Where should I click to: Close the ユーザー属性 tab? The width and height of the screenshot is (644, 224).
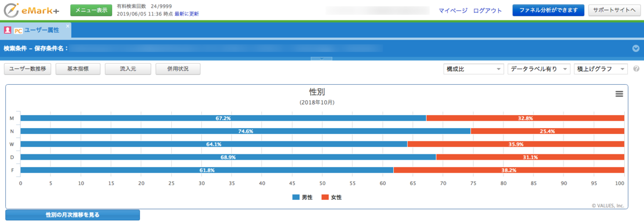tap(68, 26)
